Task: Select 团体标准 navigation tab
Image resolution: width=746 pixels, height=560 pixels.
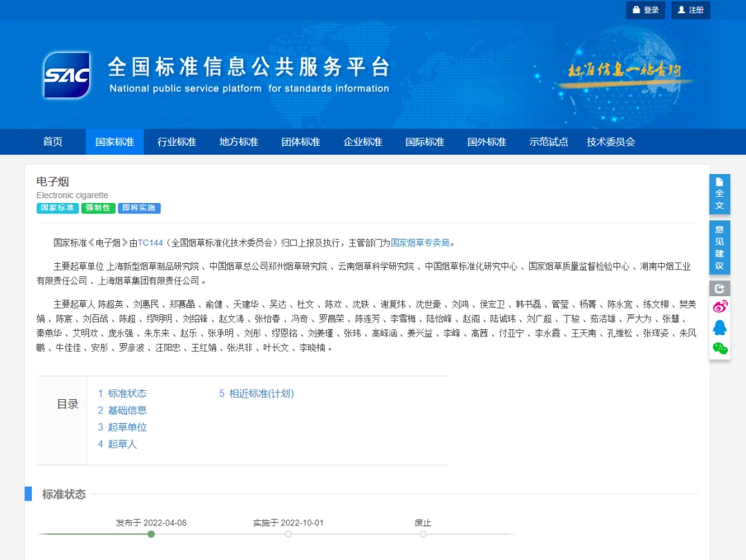Action: pos(300,142)
